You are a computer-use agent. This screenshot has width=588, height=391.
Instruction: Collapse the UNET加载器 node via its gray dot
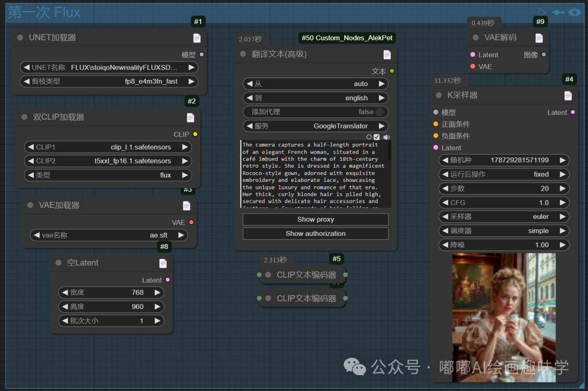[20, 38]
